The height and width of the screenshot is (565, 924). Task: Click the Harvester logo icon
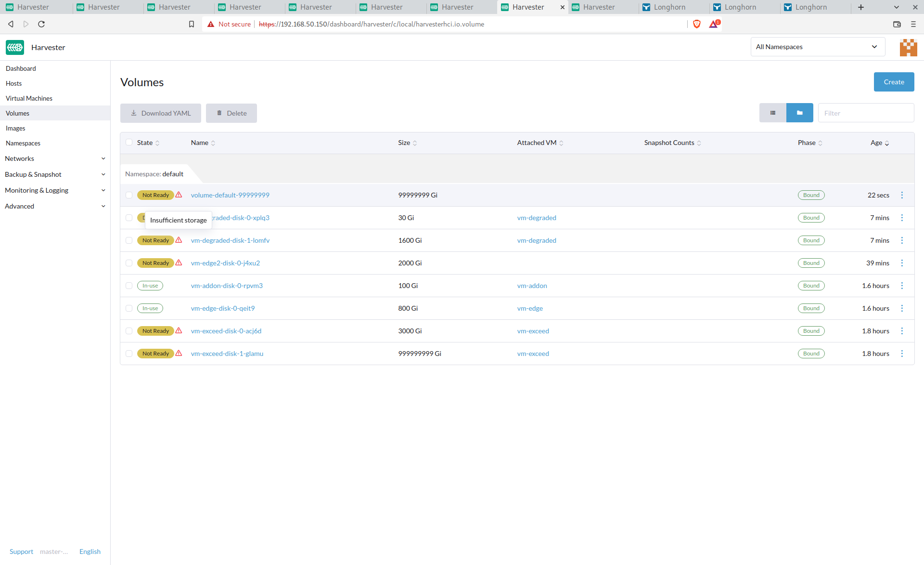click(x=15, y=47)
